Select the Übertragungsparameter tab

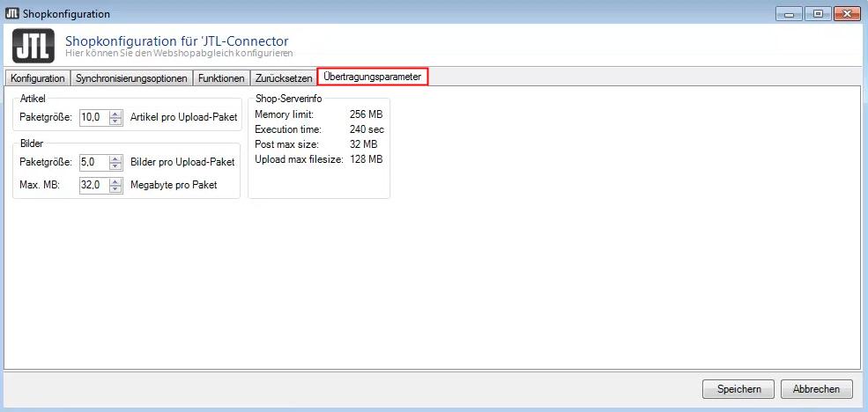pos(373,77)
